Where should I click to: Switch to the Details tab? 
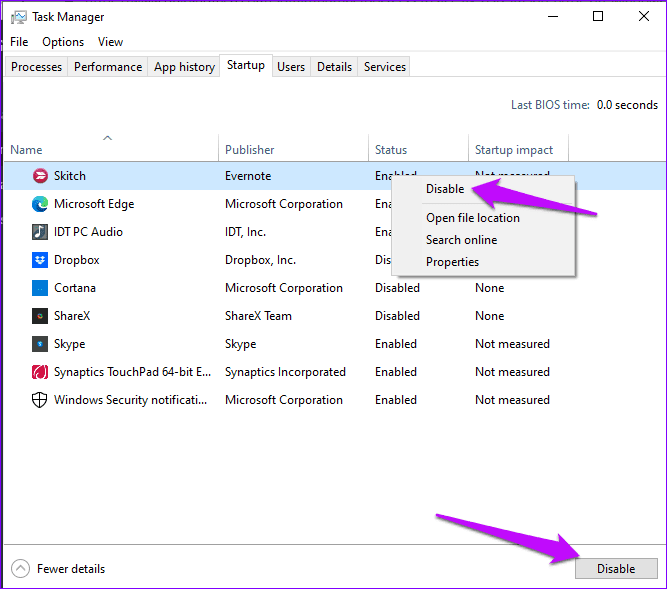coord(334,67)
